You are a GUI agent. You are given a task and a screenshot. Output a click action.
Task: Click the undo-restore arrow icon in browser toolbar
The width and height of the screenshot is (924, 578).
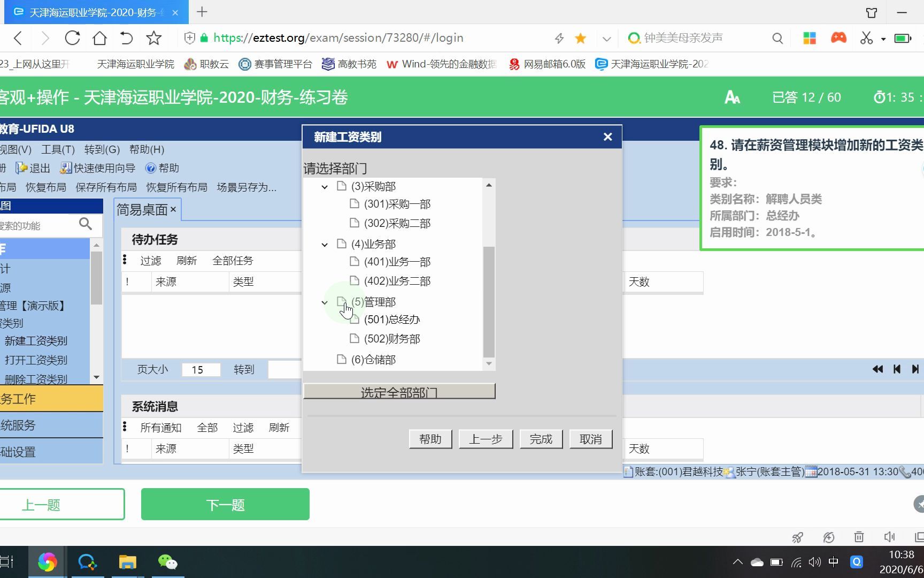(x=126, y=38)
